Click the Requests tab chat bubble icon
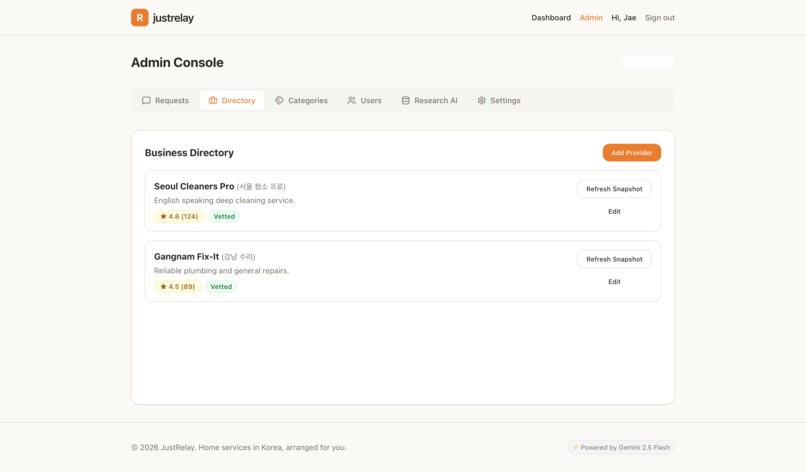This screenshot has height=472, width=806. [x=146, y=100]
